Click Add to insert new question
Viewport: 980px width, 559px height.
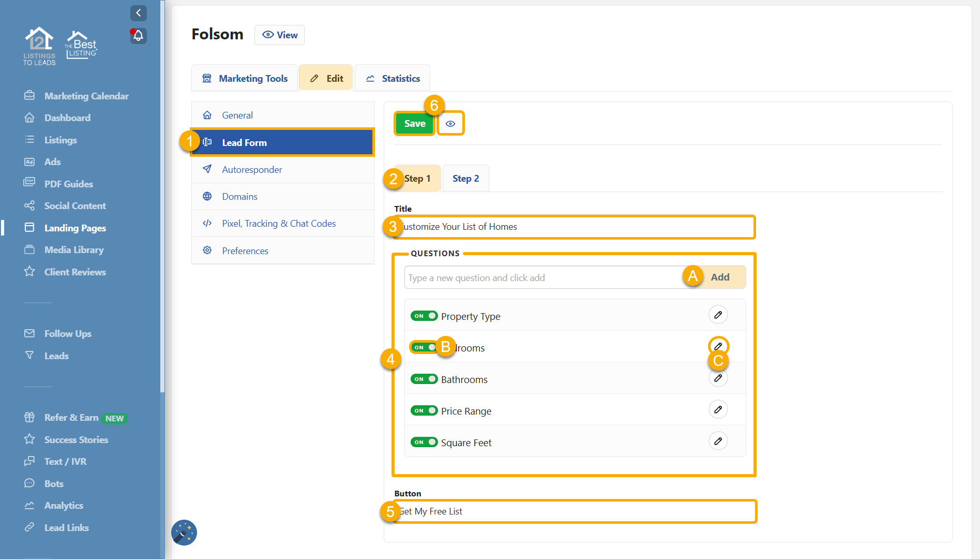pos(719,277)
